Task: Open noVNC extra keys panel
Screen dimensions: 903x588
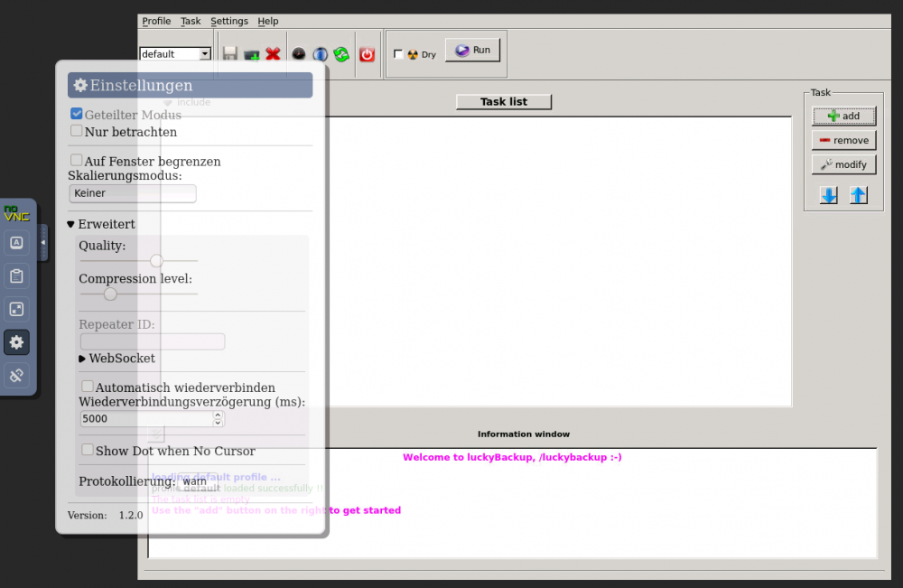Action: point(16,242)
